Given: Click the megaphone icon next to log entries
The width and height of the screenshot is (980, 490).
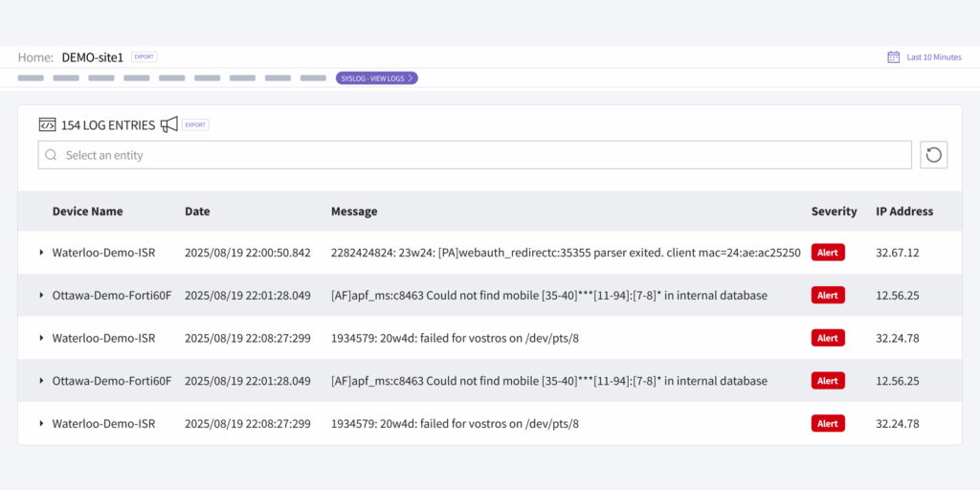Looking at the screenshot, I should click(x=169, y=124).
